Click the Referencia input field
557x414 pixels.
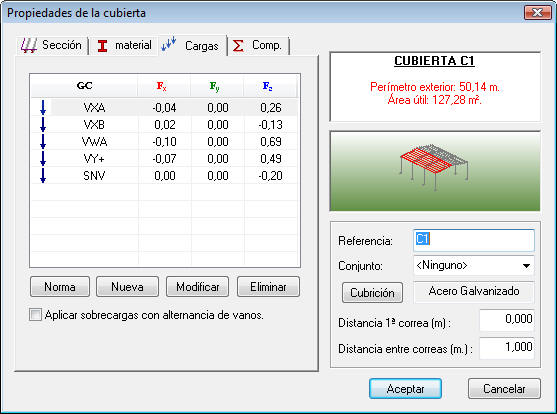[x=474, y=240]
